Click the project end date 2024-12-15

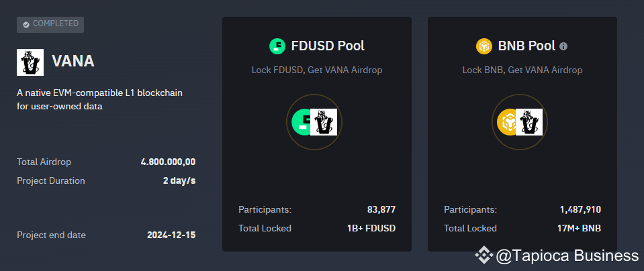tap(171, 235)
